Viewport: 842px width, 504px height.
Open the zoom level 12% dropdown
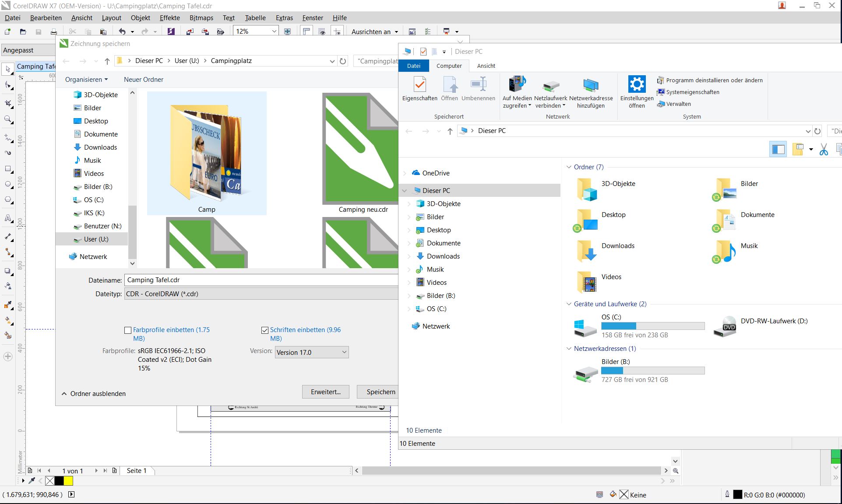tap(274, 31)
